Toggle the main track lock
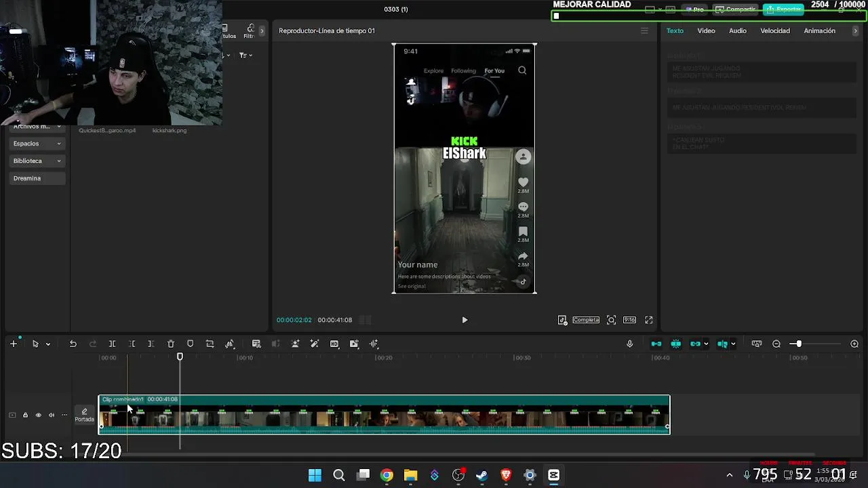This screenshot has width=868, height=488. [x=25, y=415]
